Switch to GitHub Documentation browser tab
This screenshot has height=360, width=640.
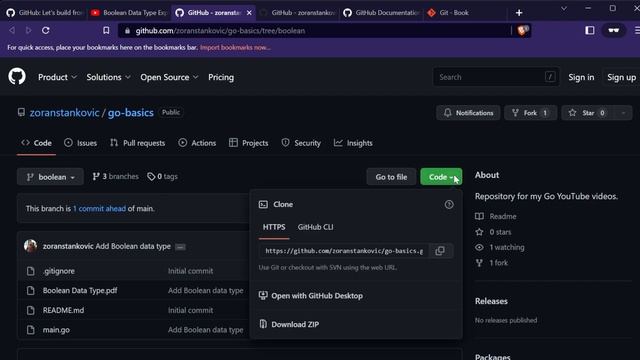[382, 13]
